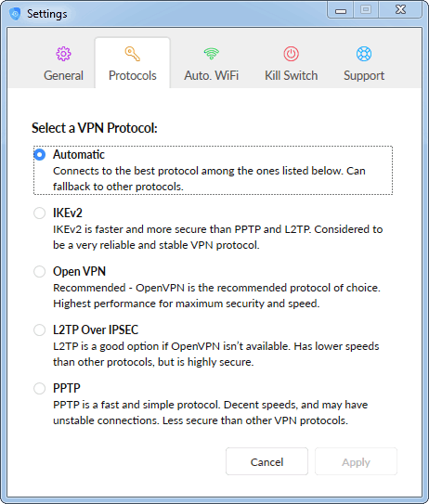Screen dimensions: 429x504
Task: Select the IKEv2 radio button
Action: tap(40, 213)
